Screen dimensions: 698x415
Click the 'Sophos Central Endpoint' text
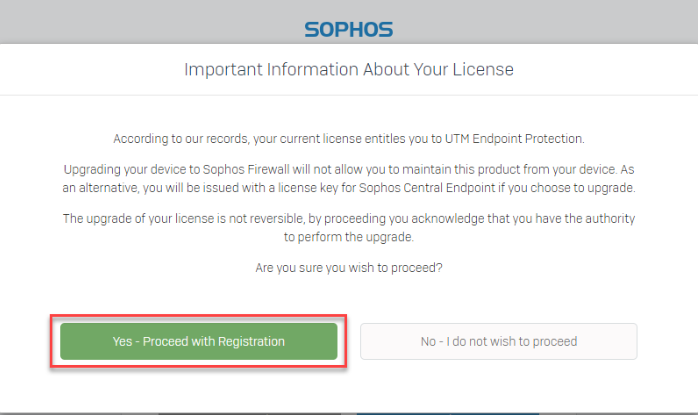427,188
